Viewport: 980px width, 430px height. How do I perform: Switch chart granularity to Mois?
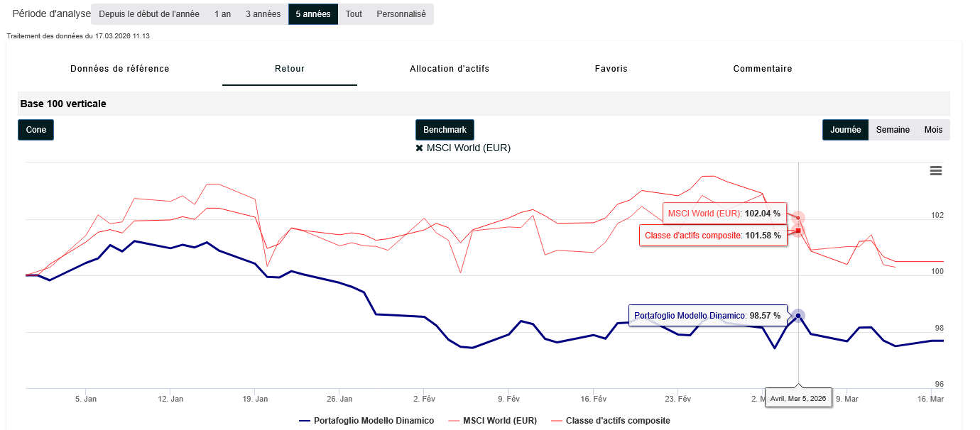click(x=933, y=130)
